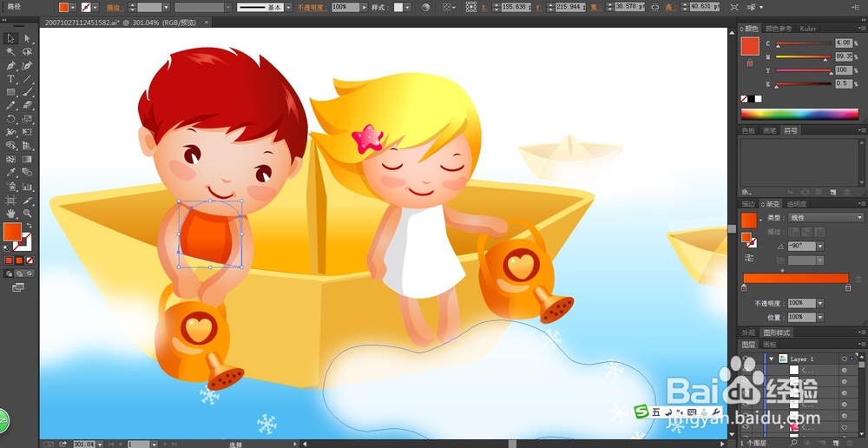The image size is (868, 448).
Task: Select the None fill mode button in toolbar
Action: pyautogui.click(x=30, y=260)
